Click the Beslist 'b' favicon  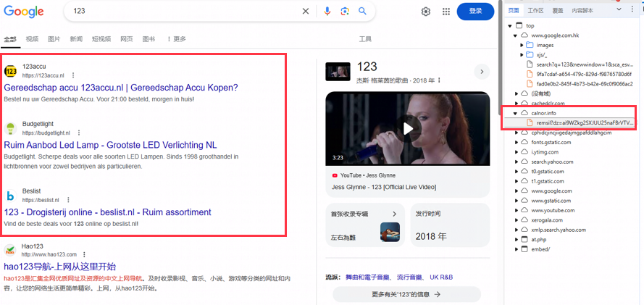[10, 196]
